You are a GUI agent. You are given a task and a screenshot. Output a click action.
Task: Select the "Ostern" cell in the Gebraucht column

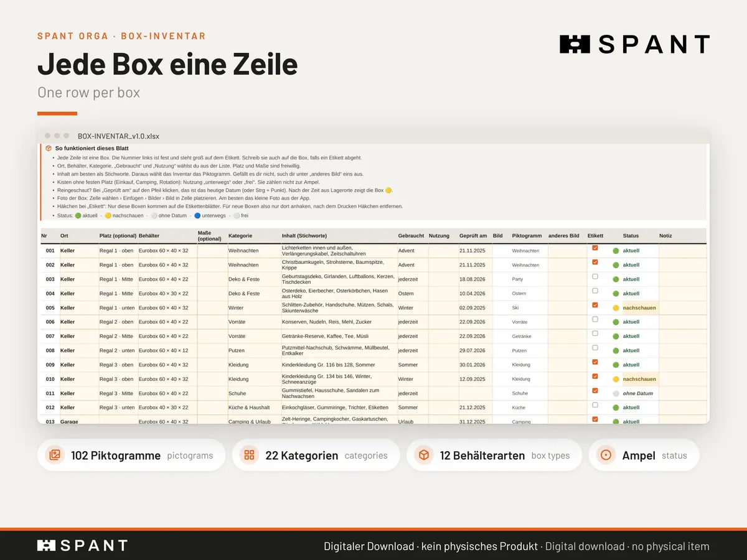tap(412, 294)
